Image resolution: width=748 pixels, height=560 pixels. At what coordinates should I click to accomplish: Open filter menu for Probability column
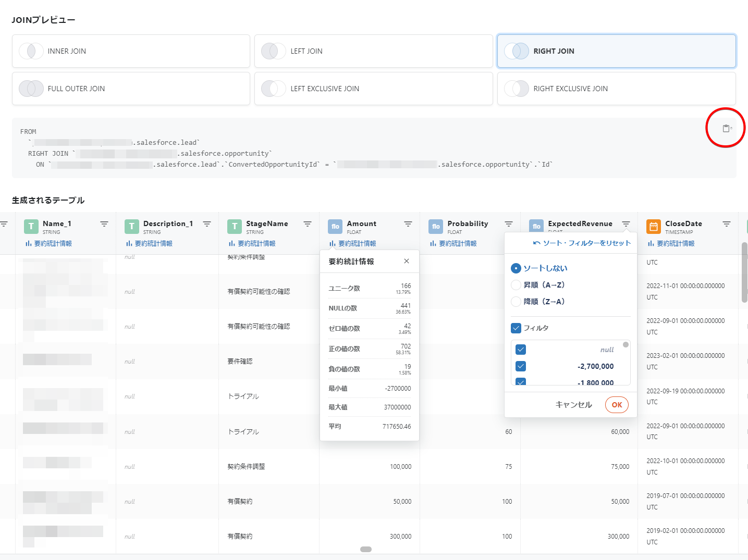pyautogui.click(x=509, y=224)
